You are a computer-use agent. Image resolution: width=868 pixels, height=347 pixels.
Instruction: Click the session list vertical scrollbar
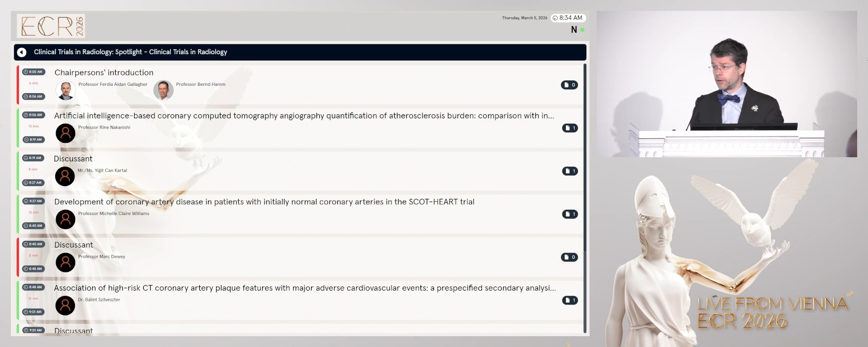tap(585, 158)
